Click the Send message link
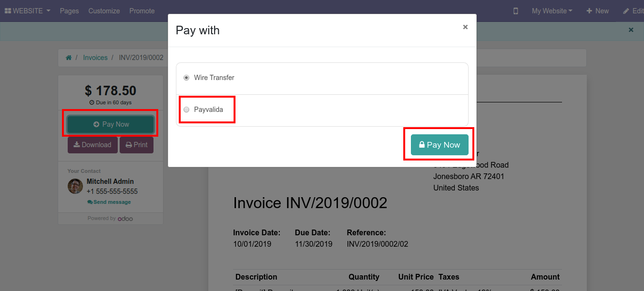 pos(109,202)
